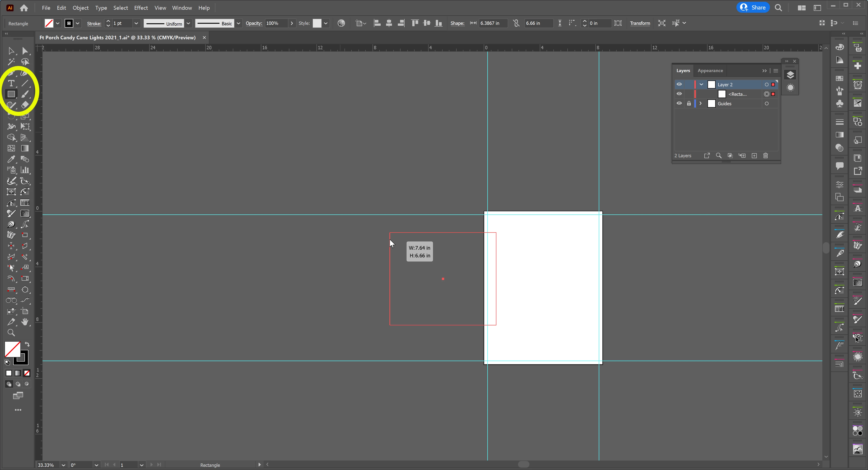This screenshot has height=470, width=868.
Task: Open the Window menu
Action: [182, 8]
